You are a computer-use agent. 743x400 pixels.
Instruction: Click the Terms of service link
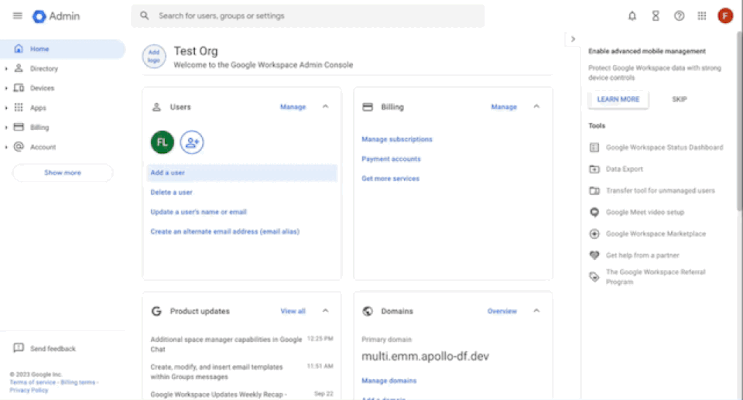pos(32,382)
